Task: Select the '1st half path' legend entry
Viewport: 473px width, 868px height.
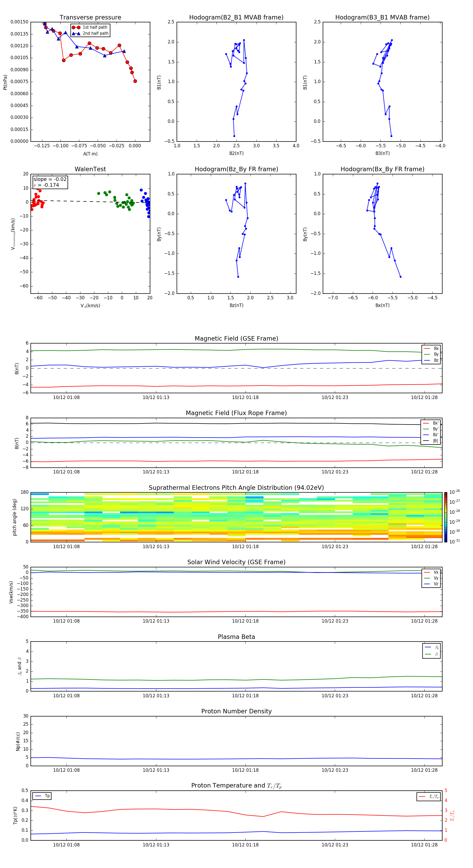Action: click(90, 27)
